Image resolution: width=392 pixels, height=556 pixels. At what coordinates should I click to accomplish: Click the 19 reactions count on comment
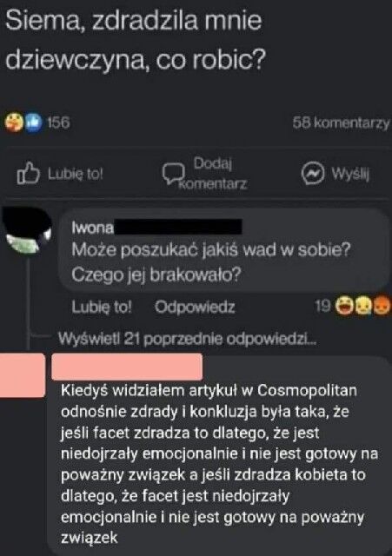(322, 306)
